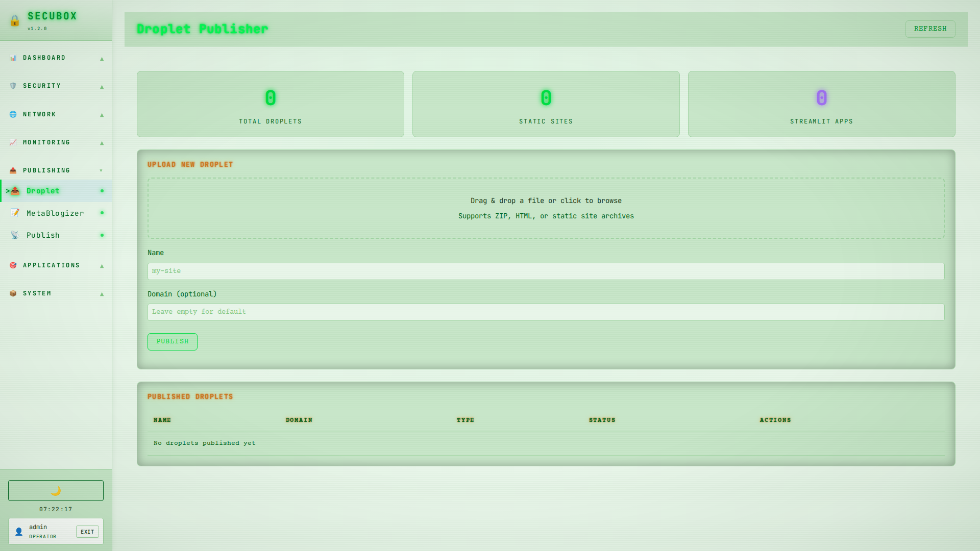
Task: Toggle dark mode with moon button
Action: point(56,490)
